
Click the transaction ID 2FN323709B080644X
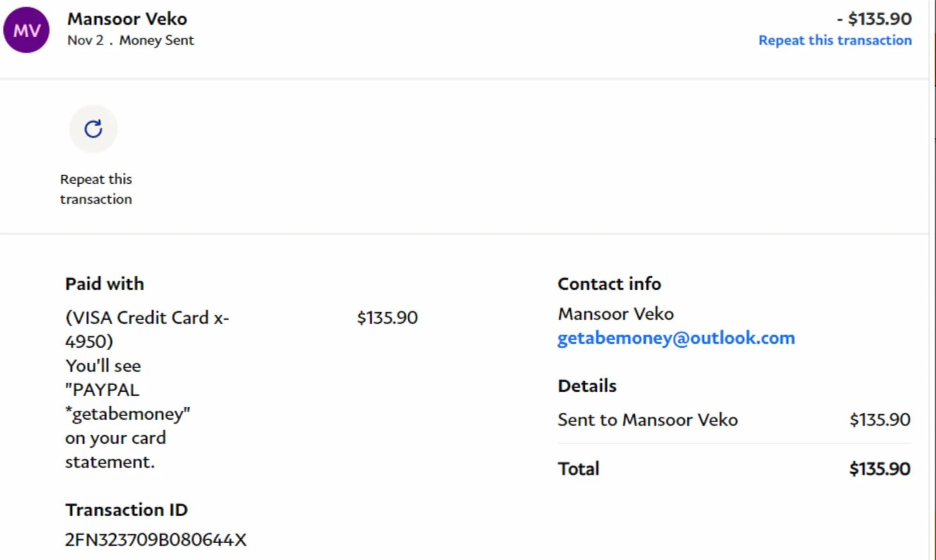(x=156, y=540)
